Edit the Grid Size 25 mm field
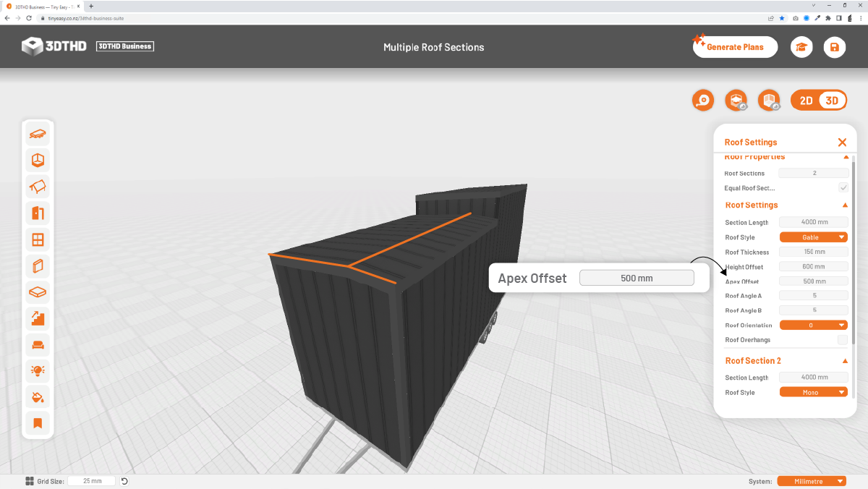This screenshot has height=489, width=868. pos(91,481)
